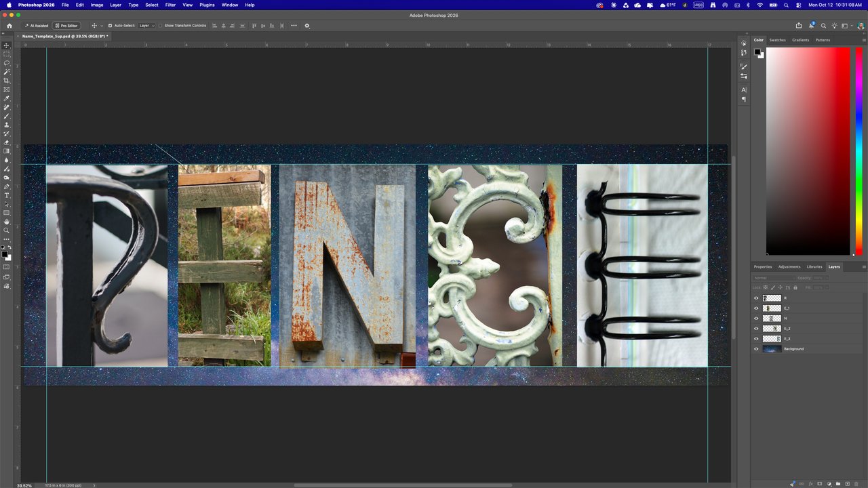Hide the N layer using its eye icon
Screen dimensions: 868x488
coord(756,319)
